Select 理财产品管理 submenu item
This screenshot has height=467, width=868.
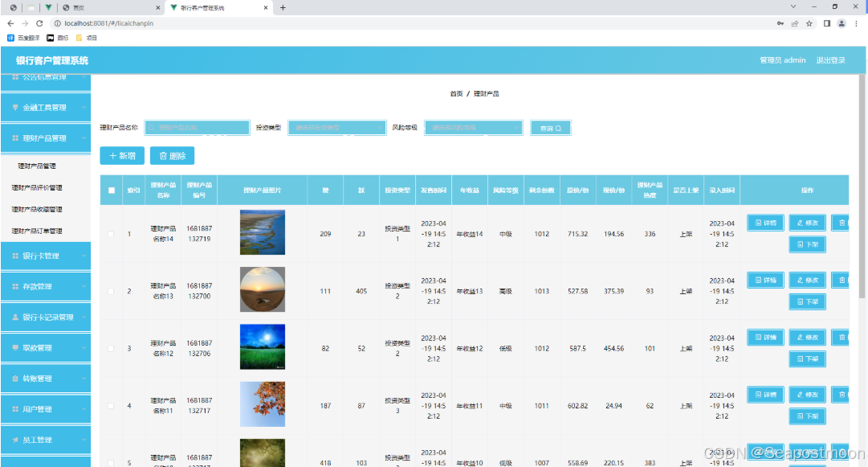click(37, 166)
